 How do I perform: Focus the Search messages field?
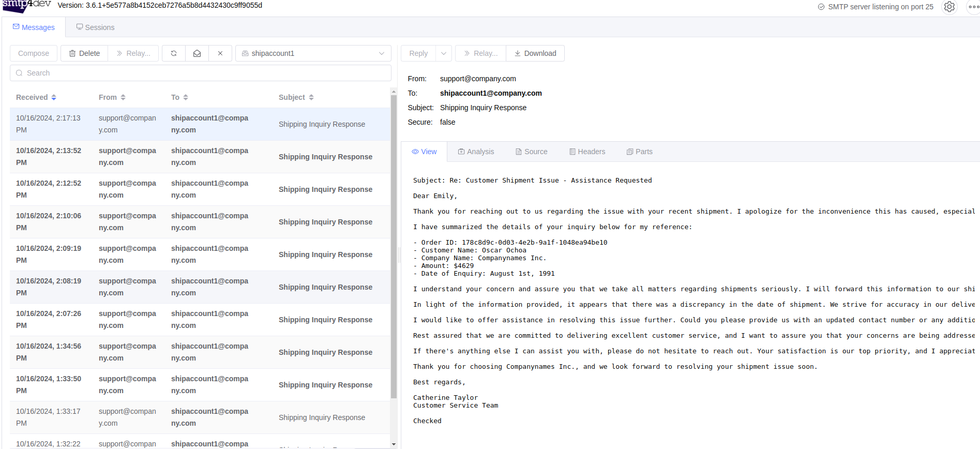(x=201, y=73)
